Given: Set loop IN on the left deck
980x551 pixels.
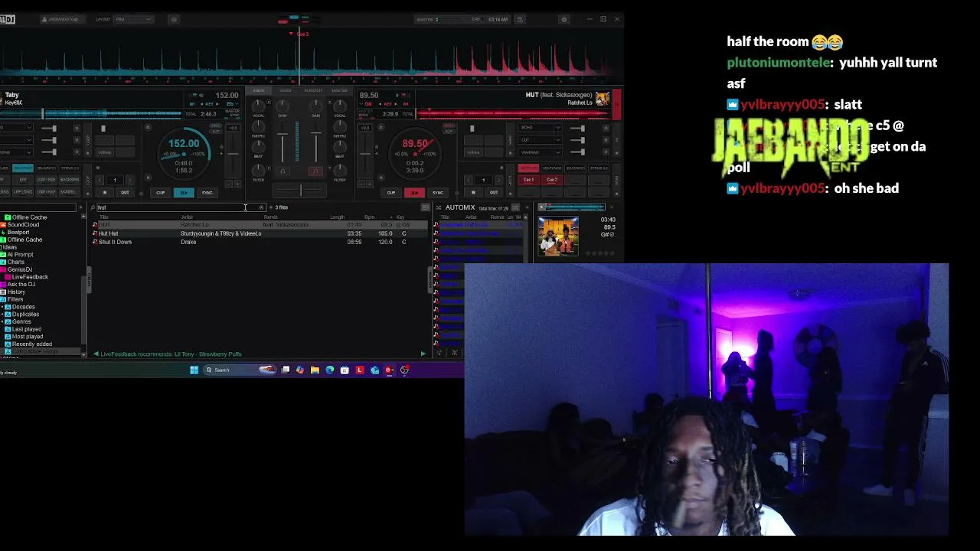Looking at the screenshot, I should (105, 193).
